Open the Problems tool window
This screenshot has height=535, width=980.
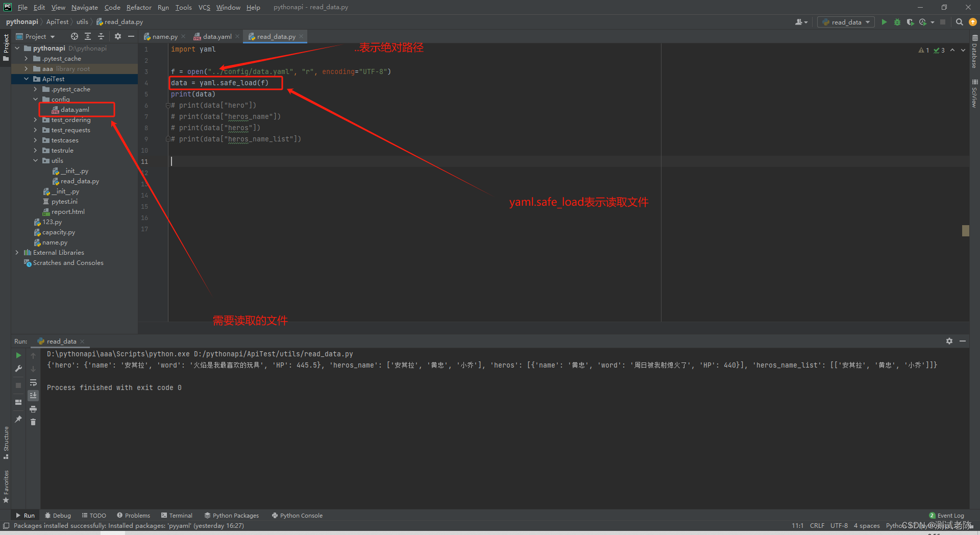[134, 515]
